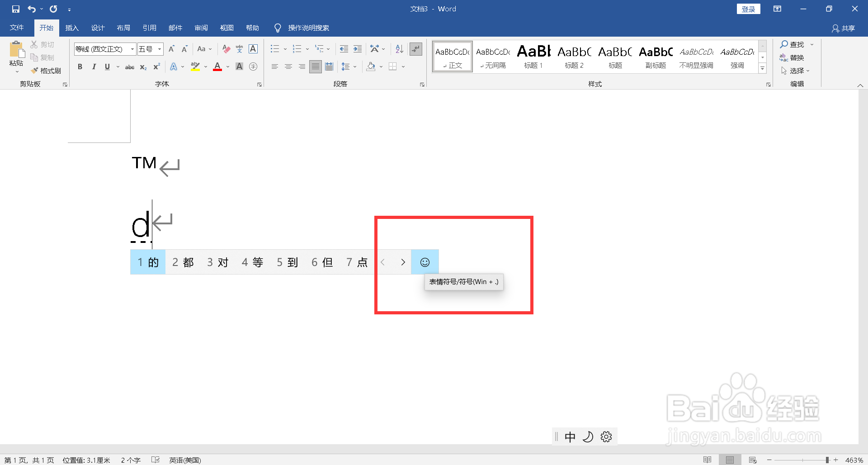The image size is (868, 465).
Task: Apply superscript formatting
Action: coord(156,67)
